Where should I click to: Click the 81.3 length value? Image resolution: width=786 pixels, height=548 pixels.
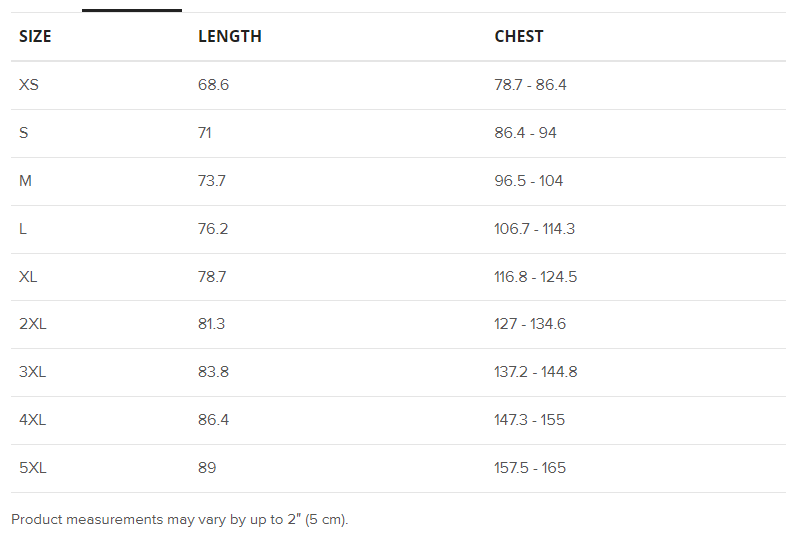pos(212,324)
